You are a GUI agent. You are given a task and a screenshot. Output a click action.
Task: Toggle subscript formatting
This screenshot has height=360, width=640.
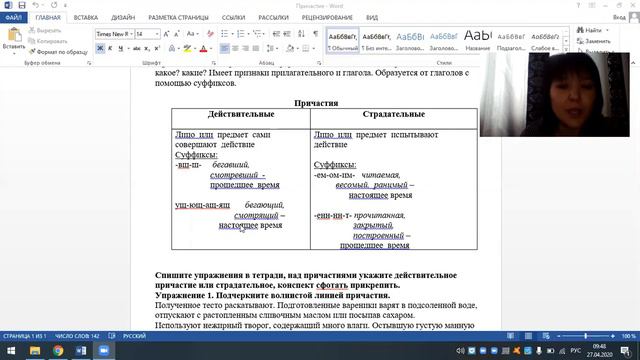pyautogui.click(x=147, y=49)
